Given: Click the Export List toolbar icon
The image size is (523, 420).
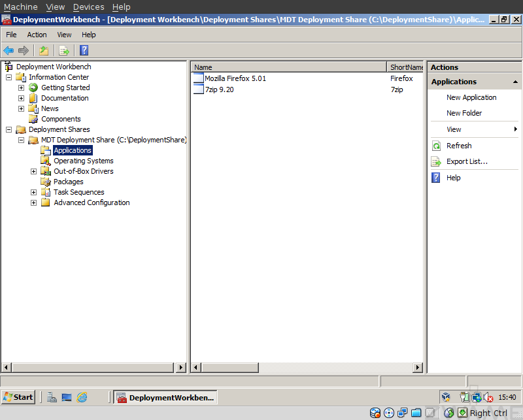Looking at the screenshot, I should coord(63,51).
